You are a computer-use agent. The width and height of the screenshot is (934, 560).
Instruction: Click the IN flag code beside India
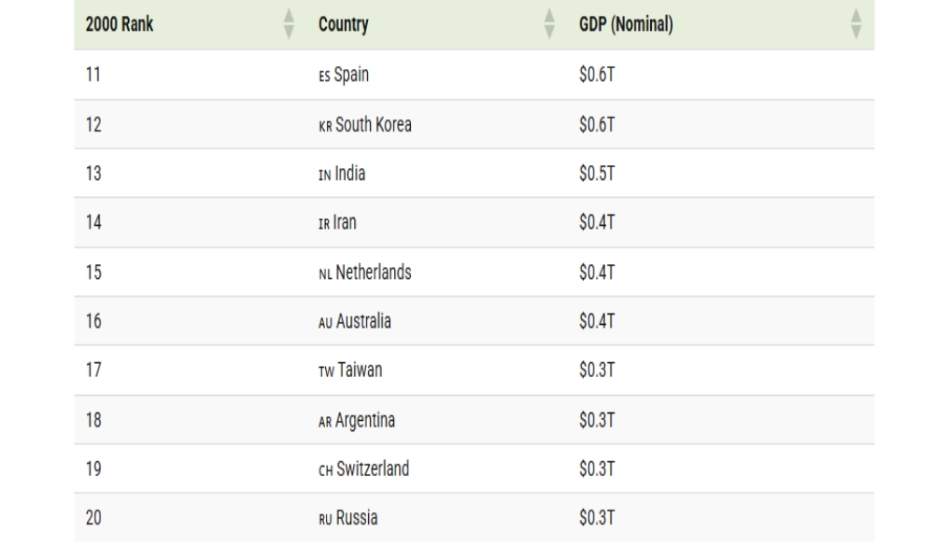[324, 175]
